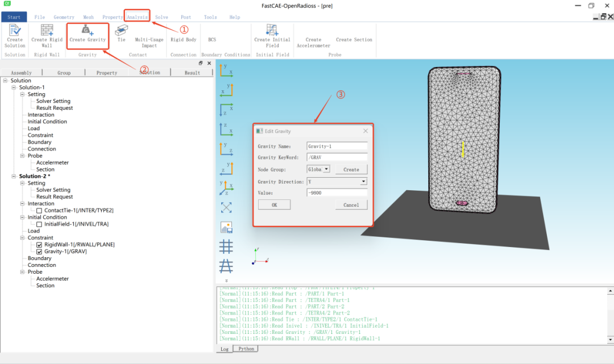Image resolution: width=614 pixels, height=364 pixels.
Task: Toggle orthographic grid display icon
Action: pos(226,246)
